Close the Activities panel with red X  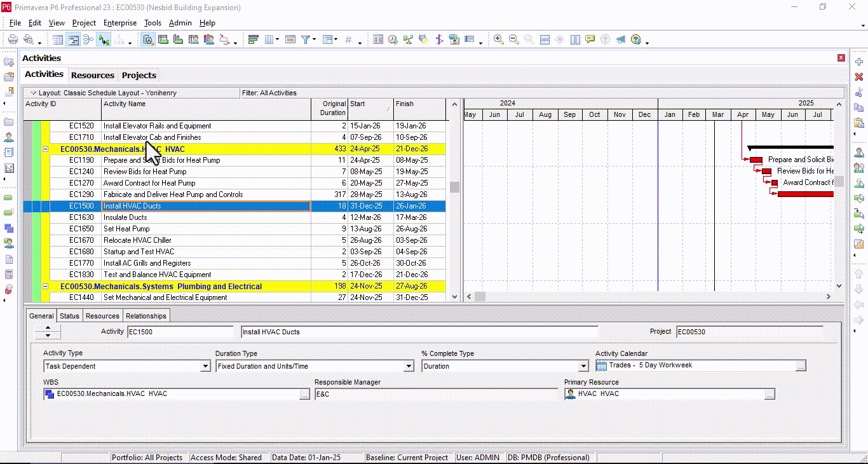click(841, 58)
